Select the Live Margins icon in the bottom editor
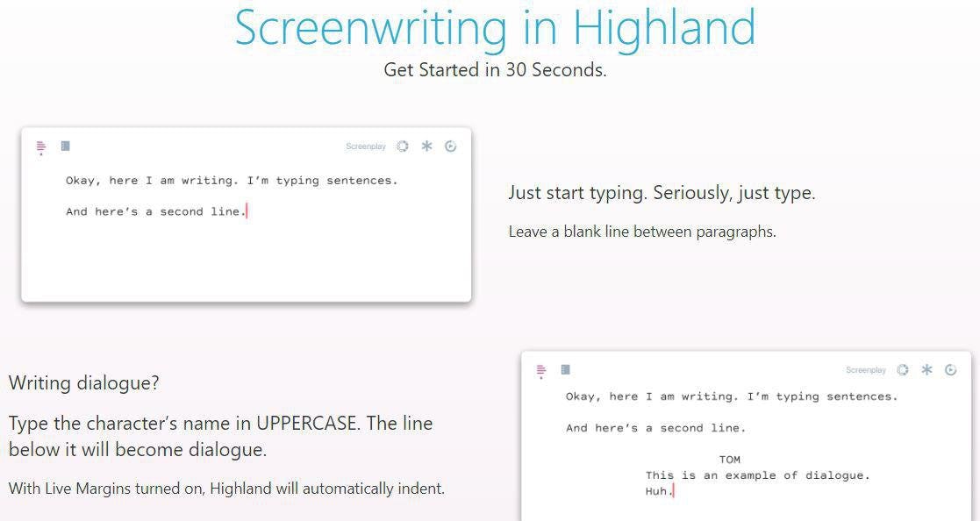This screenshot has height=521, width=980. pyautogui.click(x=540, y=371)
